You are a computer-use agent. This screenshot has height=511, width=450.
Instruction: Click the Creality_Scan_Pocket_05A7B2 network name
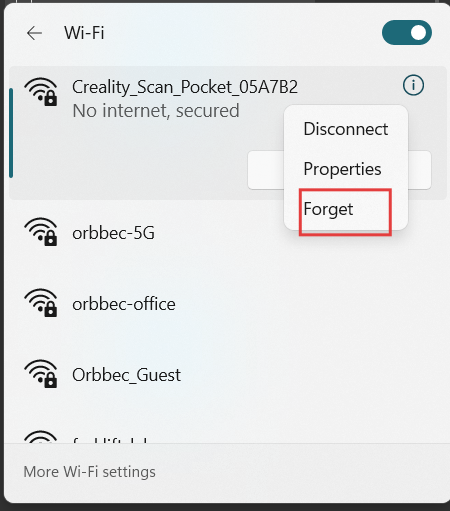click(x=185, y=87)
